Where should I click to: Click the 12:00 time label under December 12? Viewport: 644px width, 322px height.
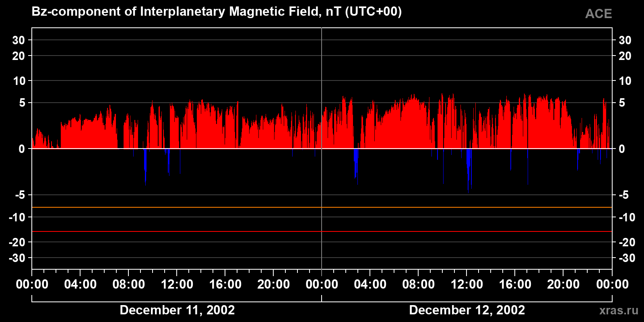click(467, 284)
